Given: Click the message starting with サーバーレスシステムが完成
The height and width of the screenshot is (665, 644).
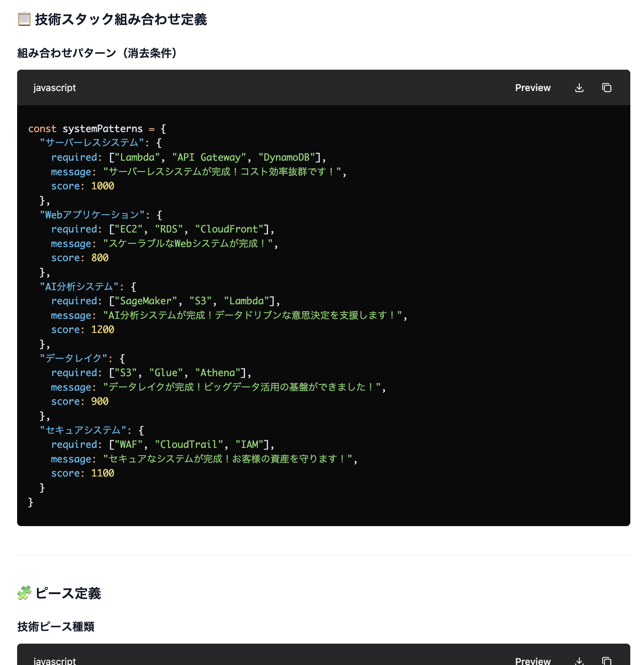Looking at the screenshot, I should 222,172.
